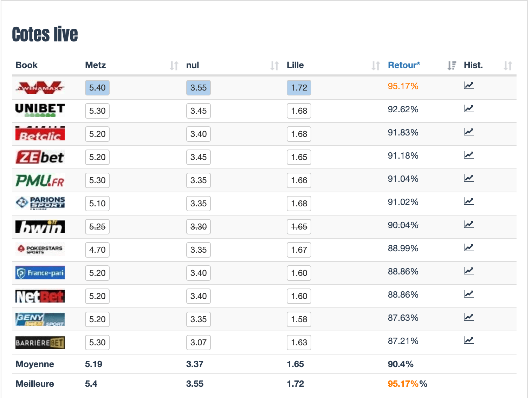Select BarriereBet Metz odds 5.30
This screenshot has width=532, height=398.
click(x=97, y=343)
